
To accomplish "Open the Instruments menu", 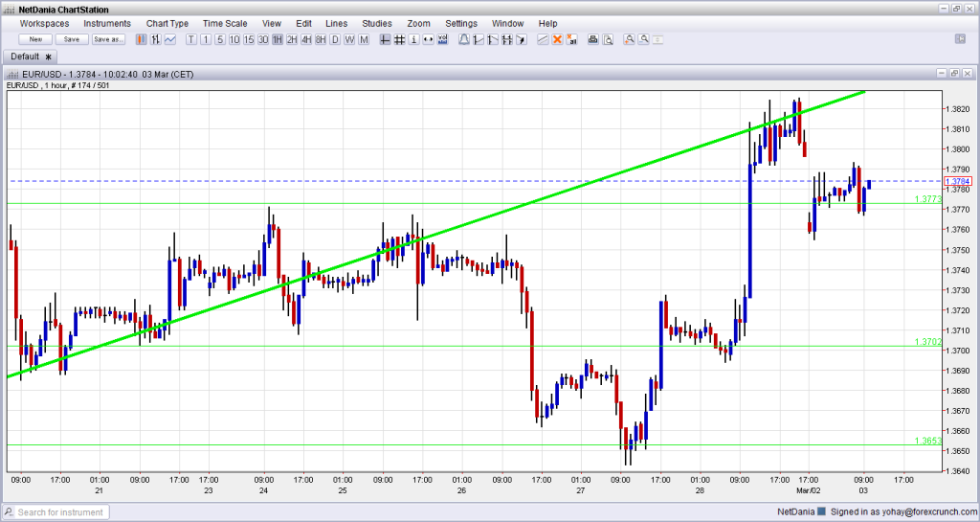I will tap(107, 23).
